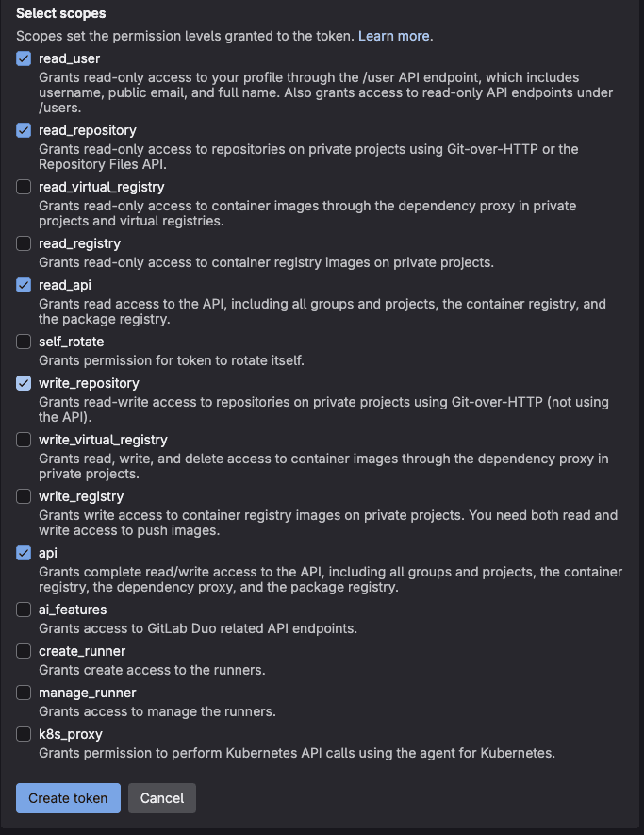Viewport: 644px width, 835px height.
Task: Click the api scope label text
Action: pos(46,553)
